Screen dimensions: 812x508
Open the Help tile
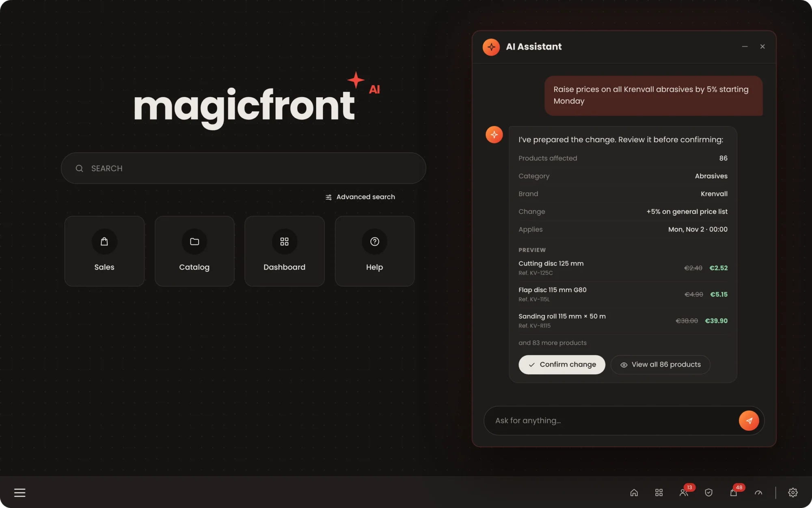click(x=374, y=251)
